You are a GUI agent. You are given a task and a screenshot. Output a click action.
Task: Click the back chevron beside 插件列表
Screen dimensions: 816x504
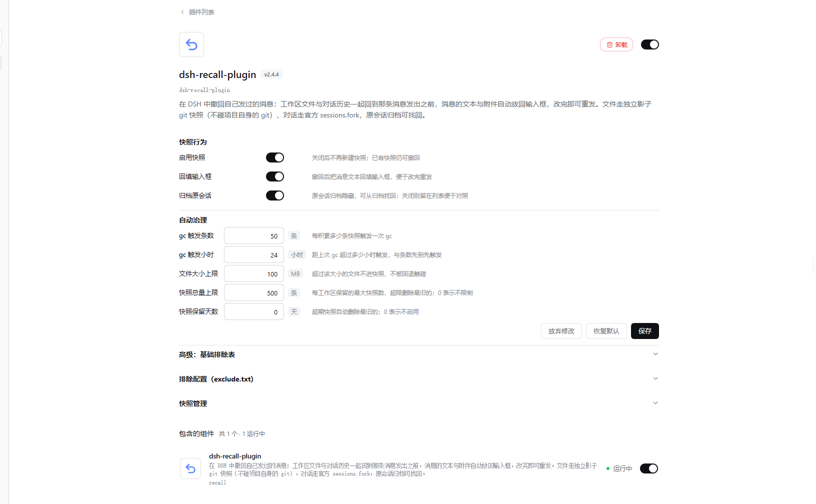(x=182, y=12)
